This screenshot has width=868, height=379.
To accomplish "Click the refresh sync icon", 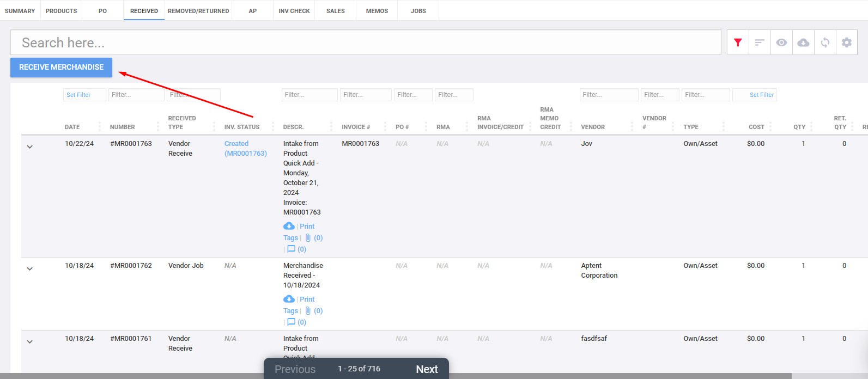I will pos(825,42).
